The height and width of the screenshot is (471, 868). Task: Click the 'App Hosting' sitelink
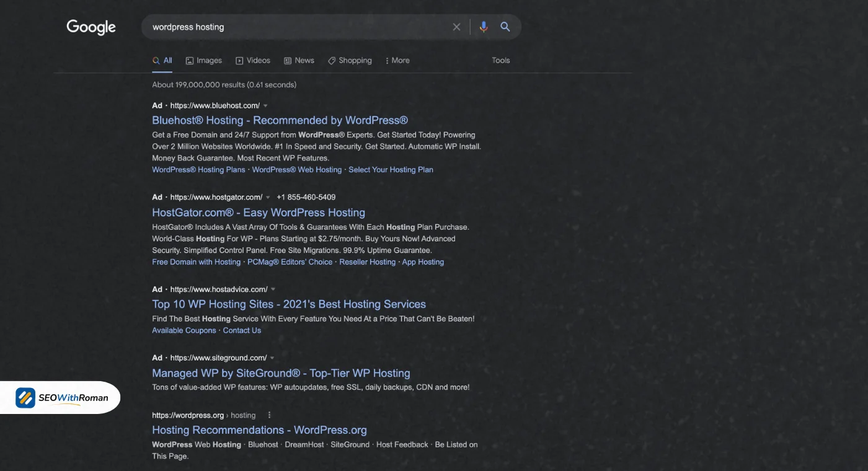coord(423,262)
